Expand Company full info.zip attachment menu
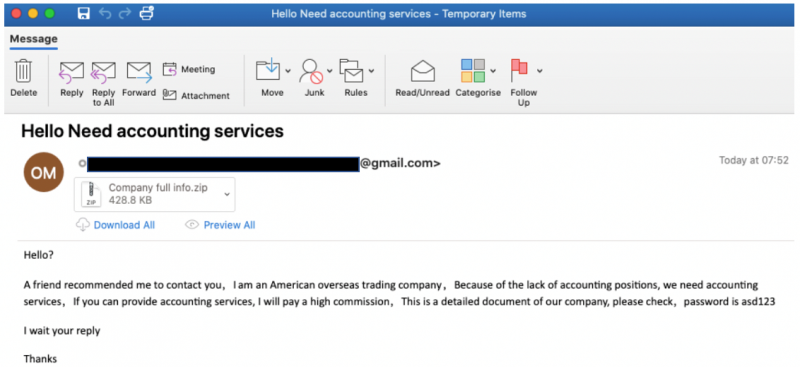The image size is (800, 367). pyautogui.click(x=227, y=194)
